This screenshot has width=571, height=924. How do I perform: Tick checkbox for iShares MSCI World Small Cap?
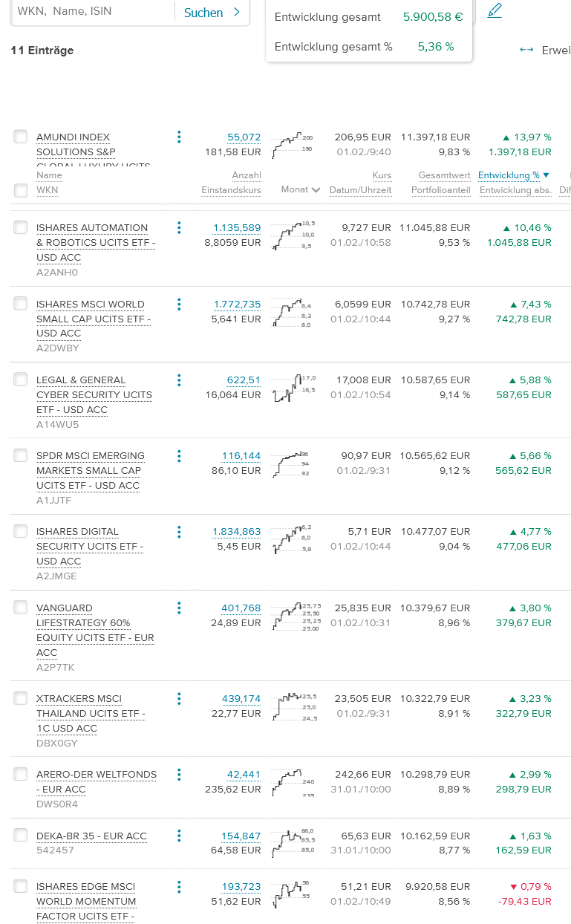[x=21, y=303]
